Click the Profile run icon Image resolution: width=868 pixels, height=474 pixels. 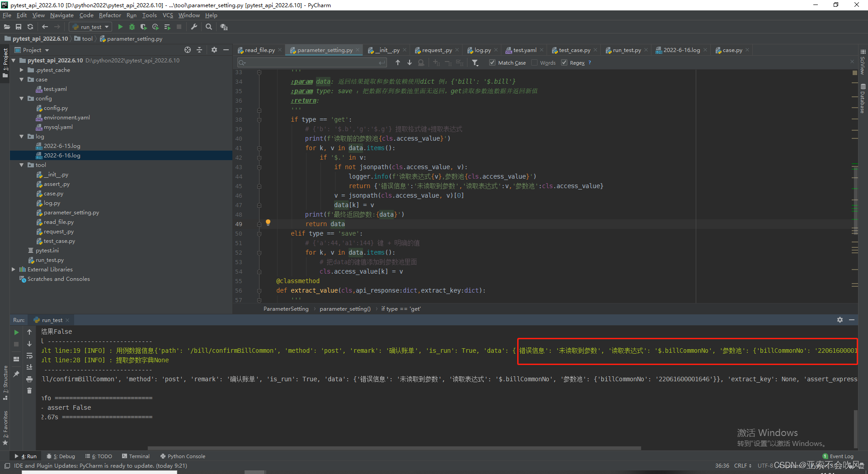click(156, 27)
